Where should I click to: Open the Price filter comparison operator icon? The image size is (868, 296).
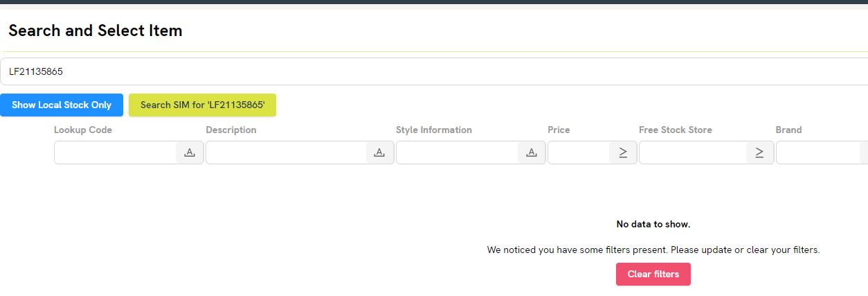[623, 153]
